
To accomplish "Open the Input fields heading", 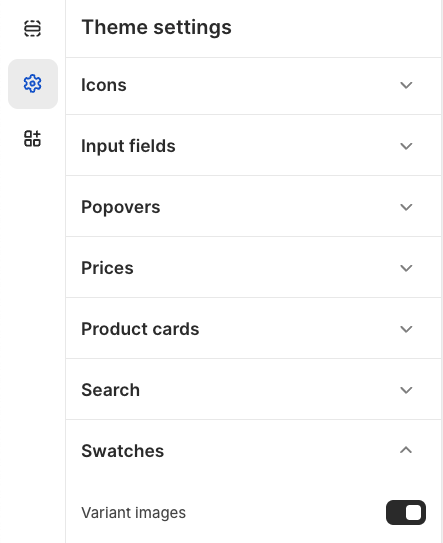I will pos(128,146).
